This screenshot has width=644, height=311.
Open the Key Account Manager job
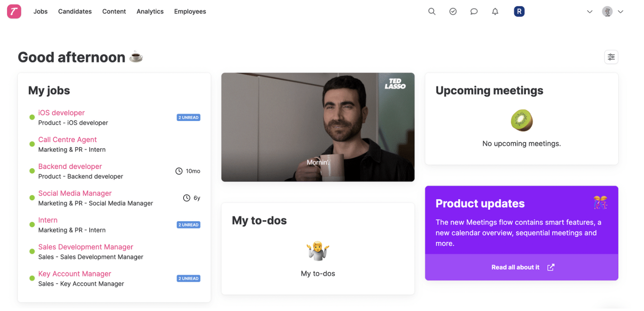(74, 274)
